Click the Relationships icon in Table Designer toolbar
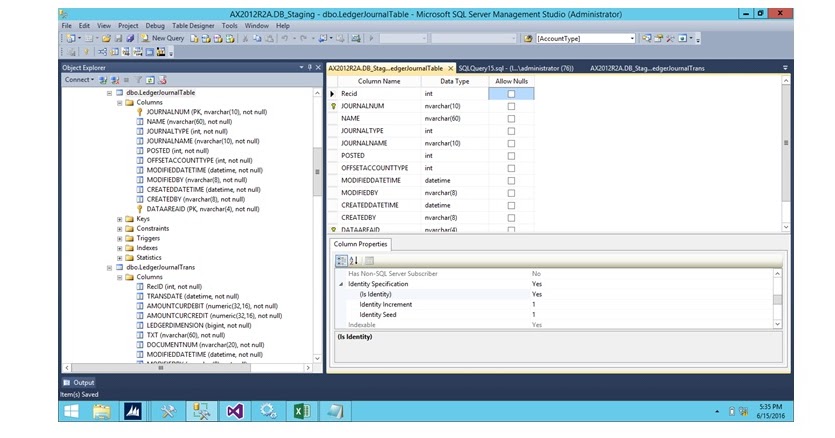 tap(102, 52)
